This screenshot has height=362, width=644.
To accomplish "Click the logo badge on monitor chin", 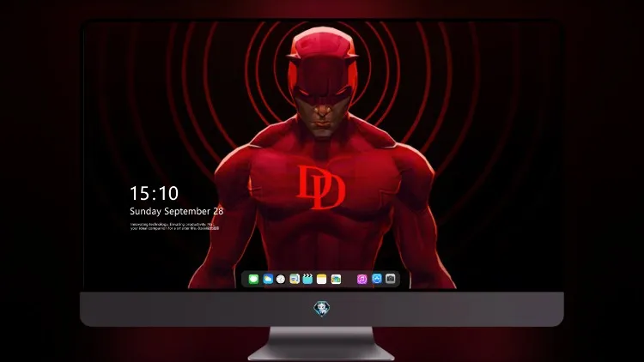I will tap(322, 309).
